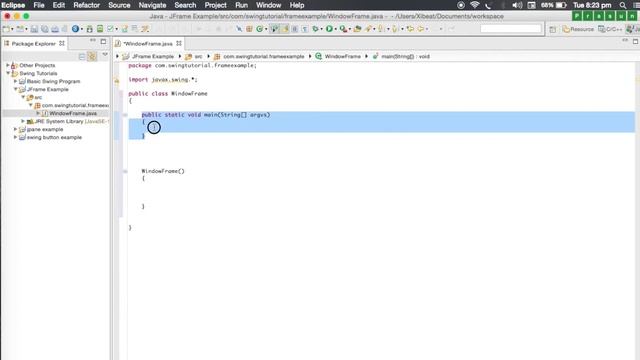Click the volume icon in menu bar

pyautogui.click(x=517, y=5)
